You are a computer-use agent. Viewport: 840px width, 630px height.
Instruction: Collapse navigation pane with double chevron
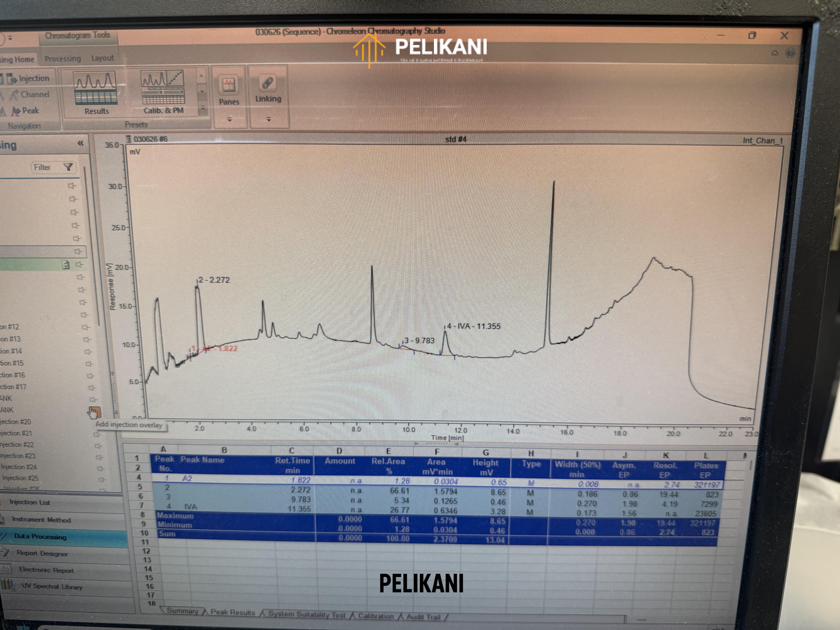(x=80, y=143)
